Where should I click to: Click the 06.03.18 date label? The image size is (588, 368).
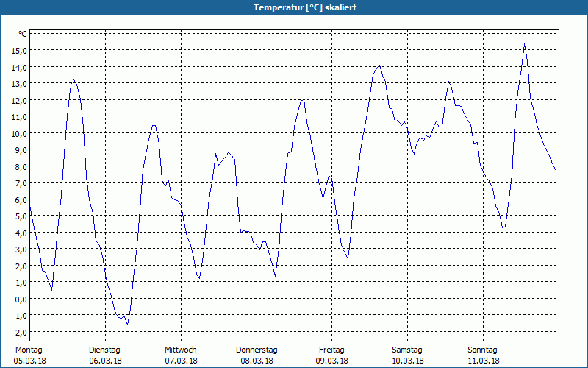(105, 361)
